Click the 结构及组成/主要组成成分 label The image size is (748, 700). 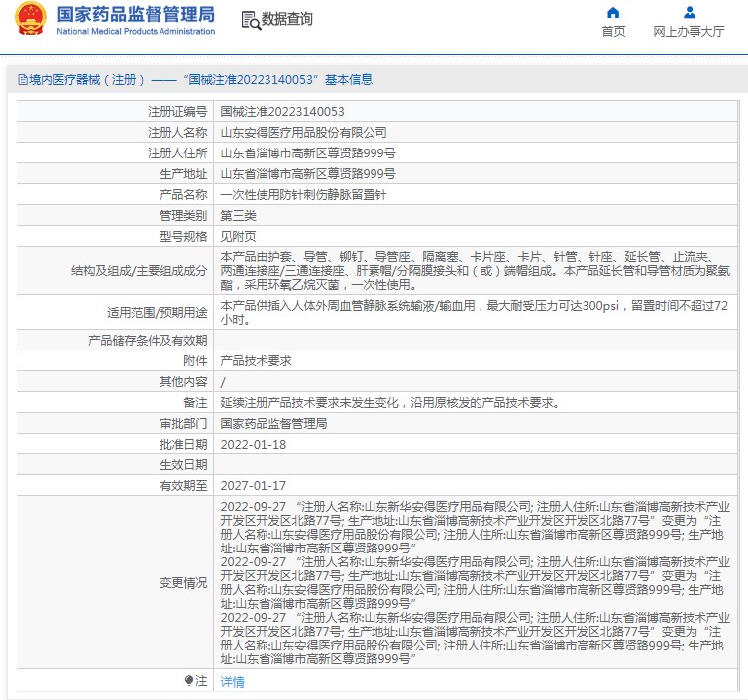click(x=140, y=271)
